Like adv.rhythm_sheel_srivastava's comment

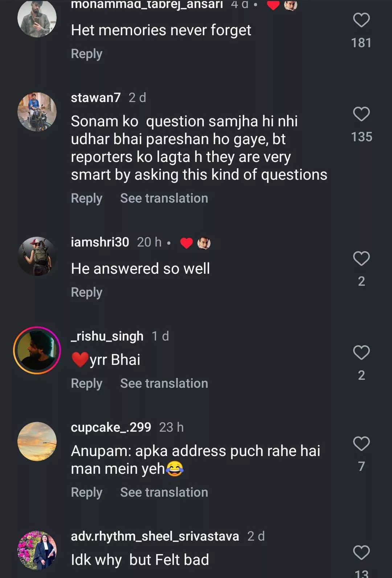coord(361,553)
